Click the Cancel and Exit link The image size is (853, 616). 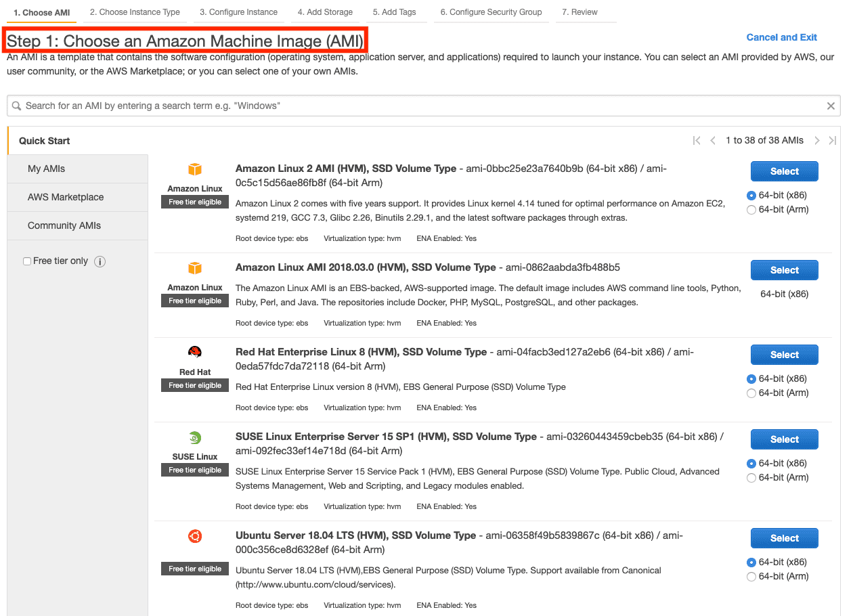point(781,37)
